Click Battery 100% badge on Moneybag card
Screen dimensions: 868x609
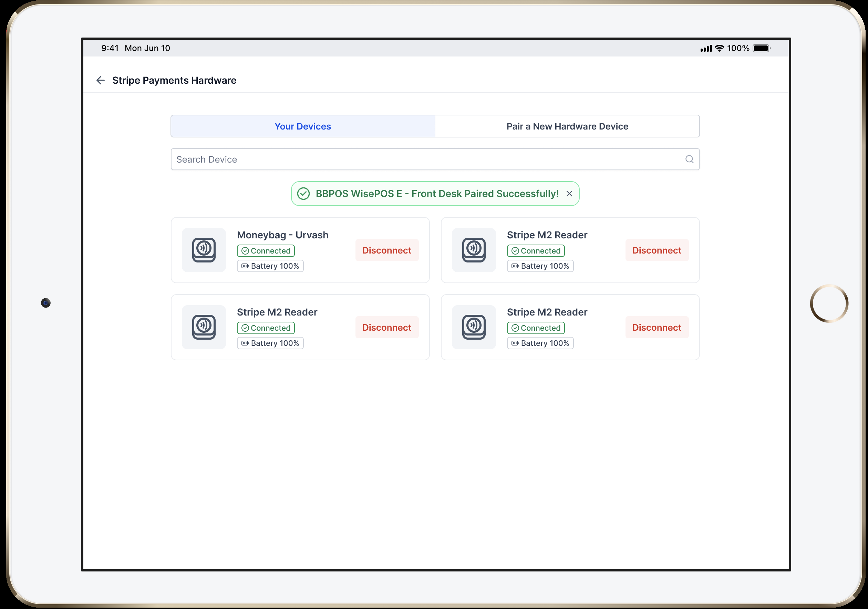pos(270,266)
